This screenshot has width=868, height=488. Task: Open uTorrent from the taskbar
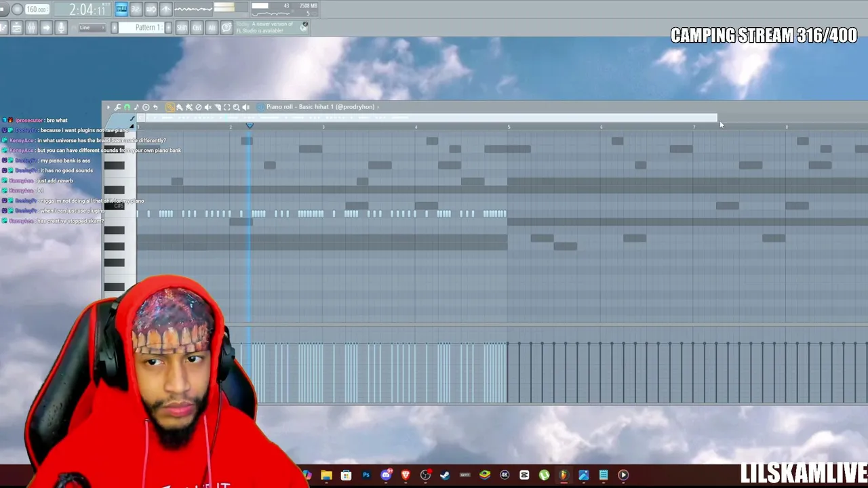[544, 475]
